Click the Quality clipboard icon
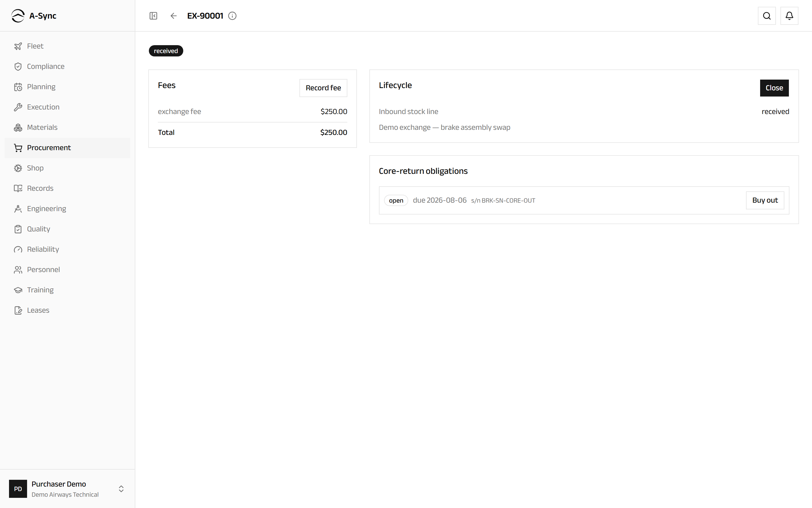Image resolution: width=812 pixels, height=508 pixels. click(18, 229)
